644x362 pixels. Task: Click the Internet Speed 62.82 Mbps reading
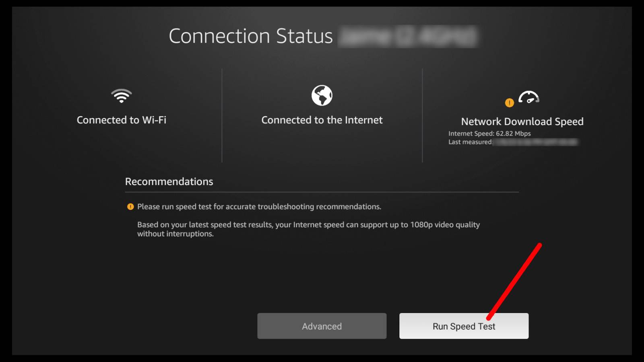(489, 134)
